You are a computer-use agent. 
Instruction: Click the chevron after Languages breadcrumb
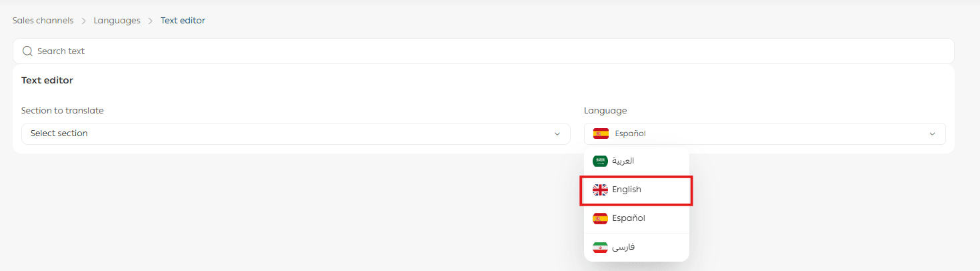151,21
